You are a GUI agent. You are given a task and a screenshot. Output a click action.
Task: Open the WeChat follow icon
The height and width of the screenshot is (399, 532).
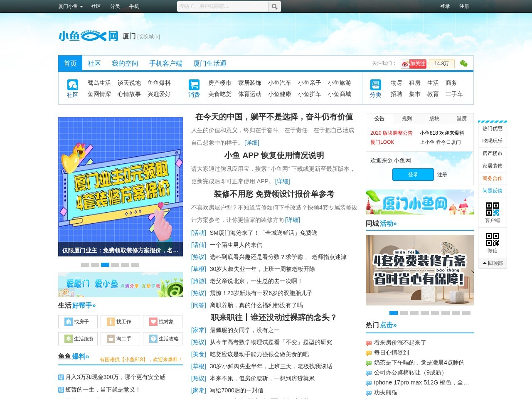pos(463,64)
